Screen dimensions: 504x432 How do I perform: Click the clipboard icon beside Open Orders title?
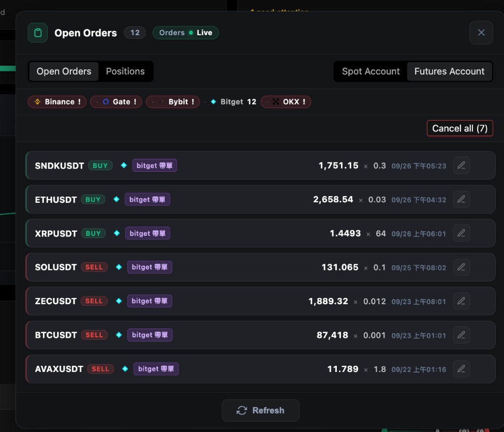(x=38, y=33)
